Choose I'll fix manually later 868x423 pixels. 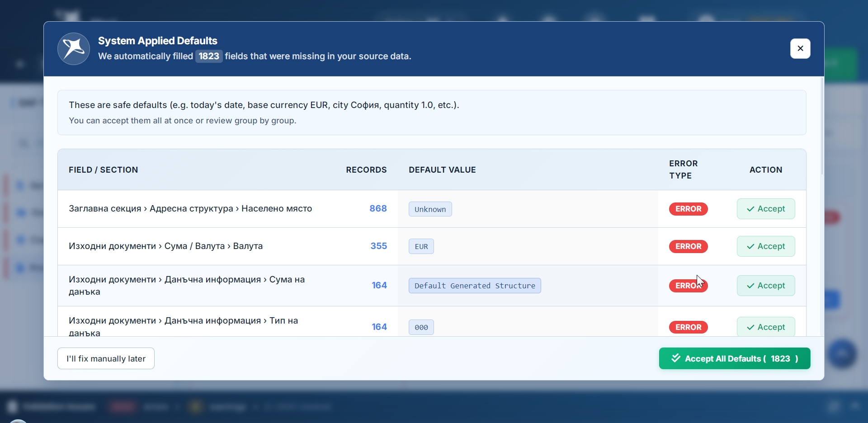coord(106,358)
